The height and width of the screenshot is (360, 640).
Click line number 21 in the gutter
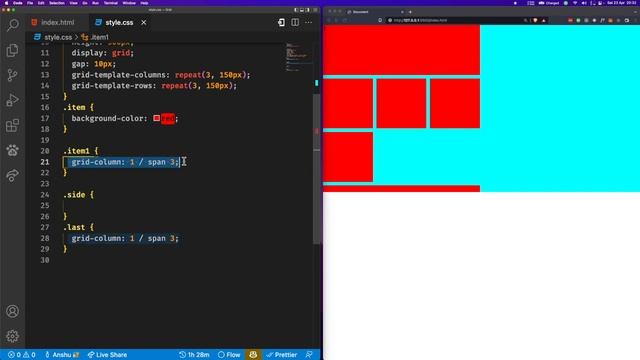tap(44, 162)
